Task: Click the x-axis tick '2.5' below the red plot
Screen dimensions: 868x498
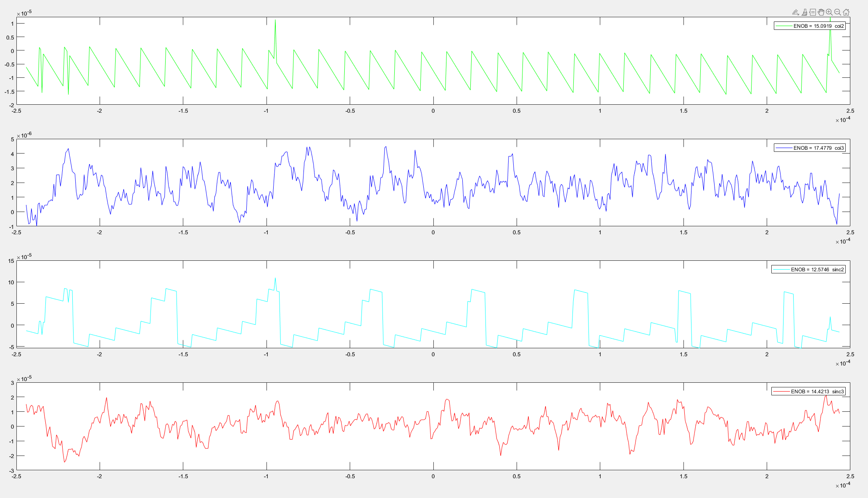Action: [x=850, y=476]
